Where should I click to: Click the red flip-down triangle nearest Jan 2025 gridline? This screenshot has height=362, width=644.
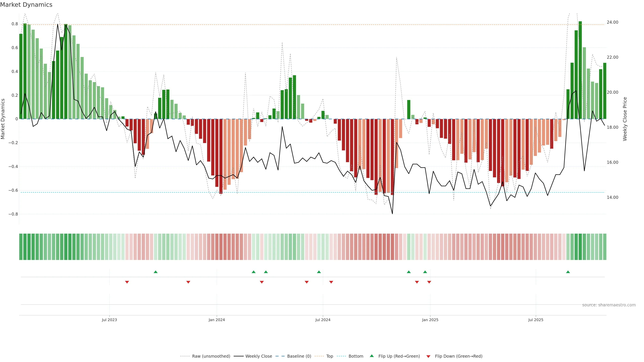click(x=429, y=282)
